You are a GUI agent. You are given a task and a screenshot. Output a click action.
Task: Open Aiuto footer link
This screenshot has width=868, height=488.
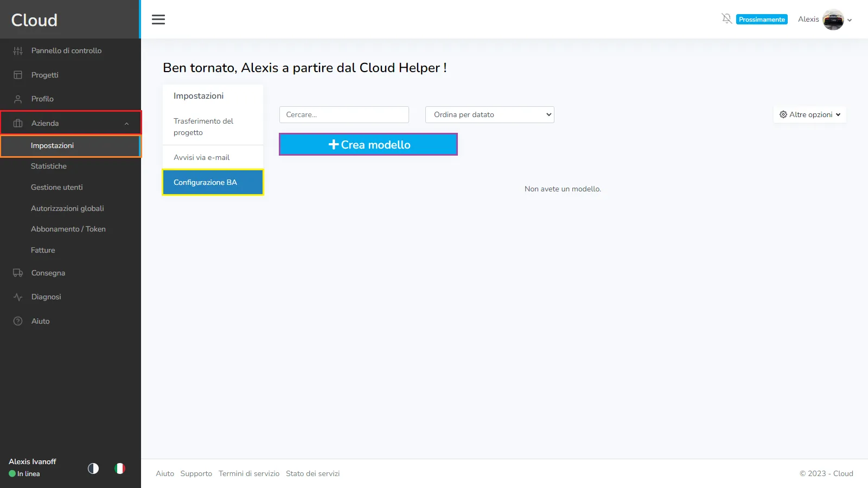[165, 473]
